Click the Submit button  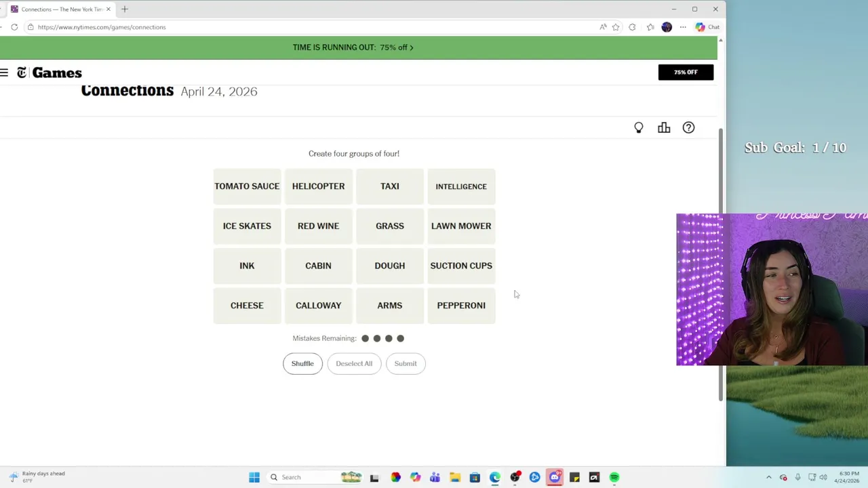click(406, 363)
